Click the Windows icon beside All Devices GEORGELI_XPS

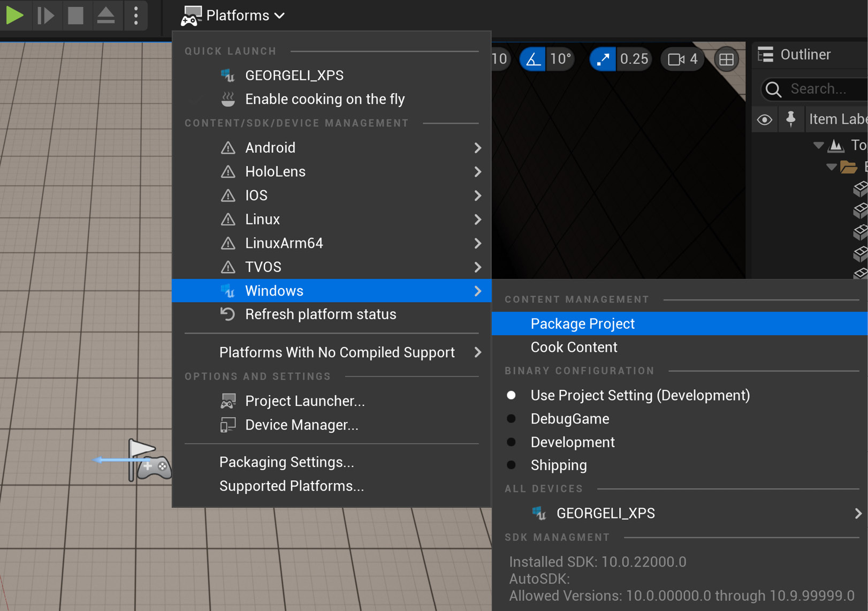point(539,513)
